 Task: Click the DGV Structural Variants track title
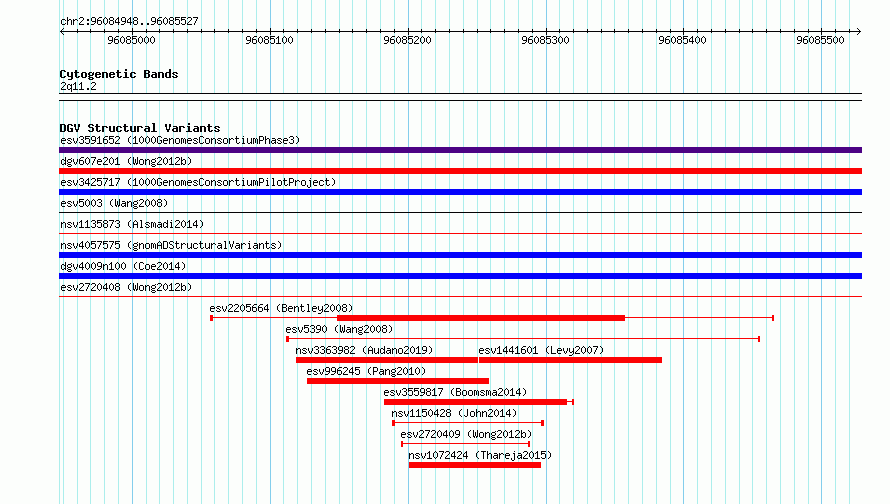140,128
